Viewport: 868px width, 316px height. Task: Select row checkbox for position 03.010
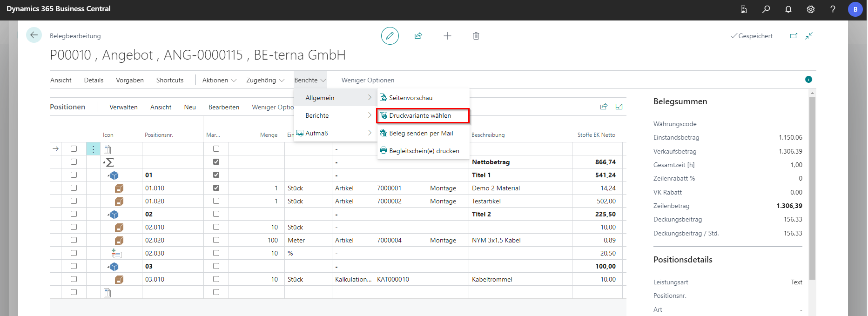[x=74, y=279]
